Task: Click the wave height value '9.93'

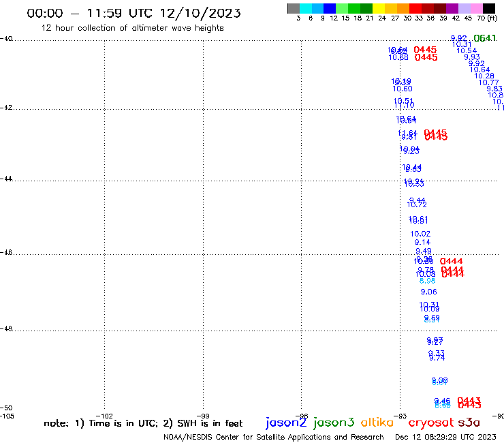Action: [x=472, y=57]
